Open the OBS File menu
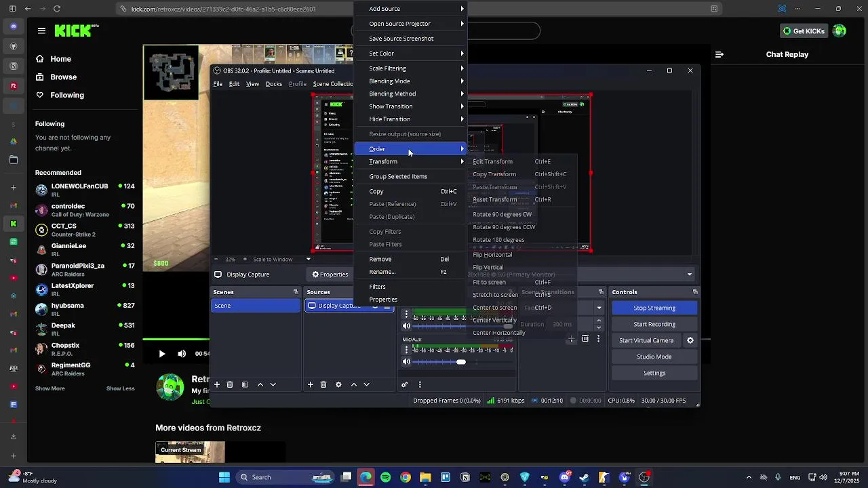 click(218, 84)
